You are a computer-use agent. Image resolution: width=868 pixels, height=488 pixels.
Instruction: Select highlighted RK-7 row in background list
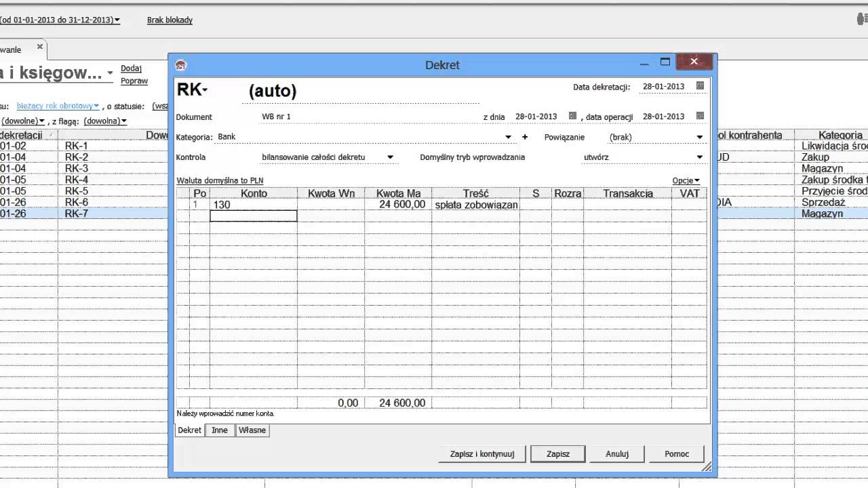77,213
